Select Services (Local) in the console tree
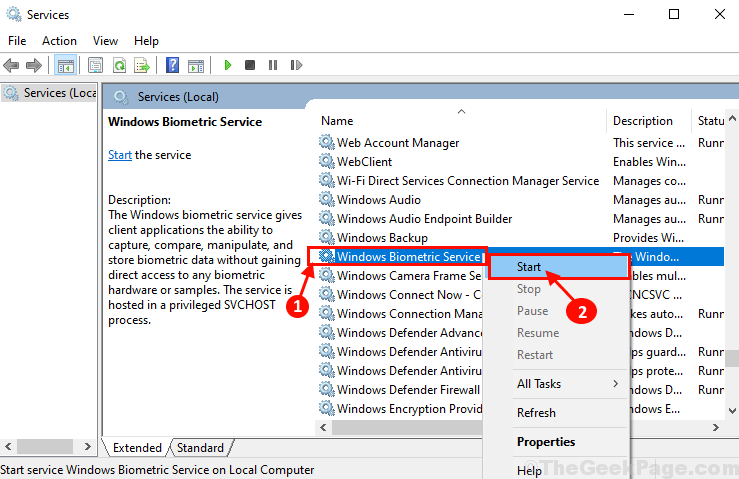 pos(50,93)
